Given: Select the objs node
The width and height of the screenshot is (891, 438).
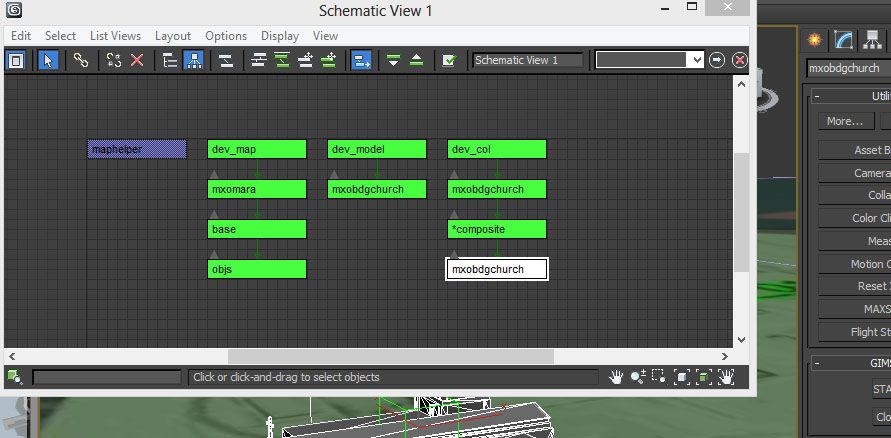Looking at the screenshot, I should (257, 269).
